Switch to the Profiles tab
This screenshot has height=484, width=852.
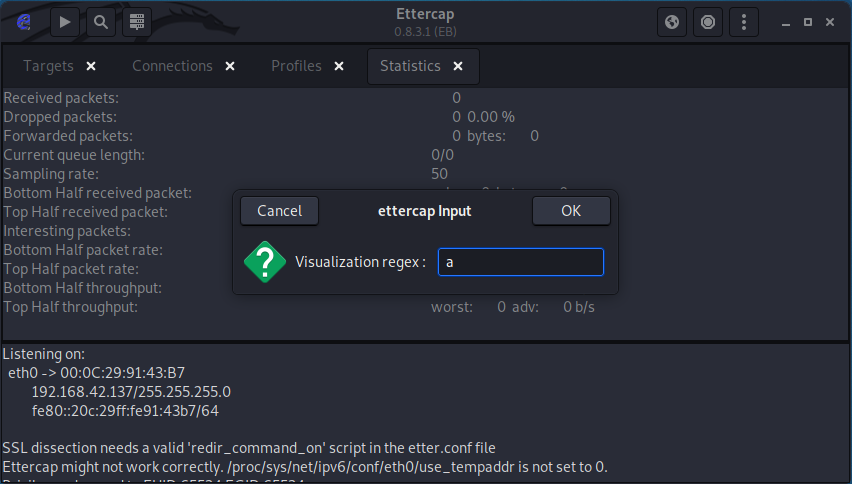point(296,66)
